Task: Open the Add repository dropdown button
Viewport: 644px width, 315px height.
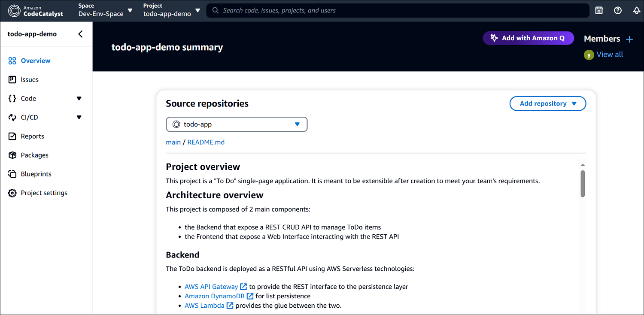Action: pos(547,103)
